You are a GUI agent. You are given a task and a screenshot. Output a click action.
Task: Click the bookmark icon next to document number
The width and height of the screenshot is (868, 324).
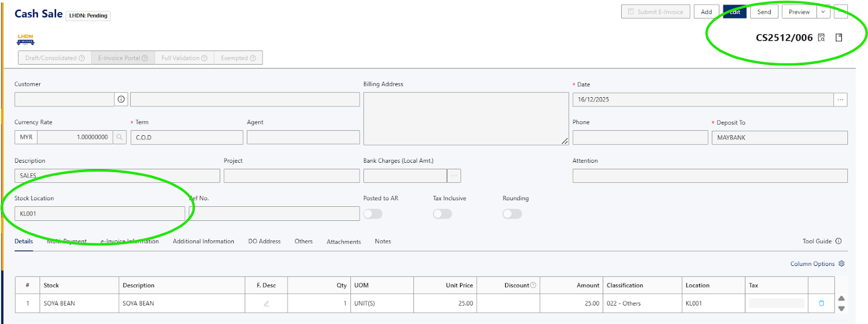(839, 37)
